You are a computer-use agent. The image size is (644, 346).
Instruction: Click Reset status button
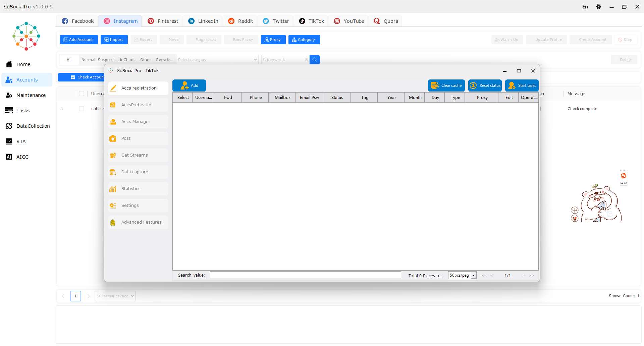point(485,85)
